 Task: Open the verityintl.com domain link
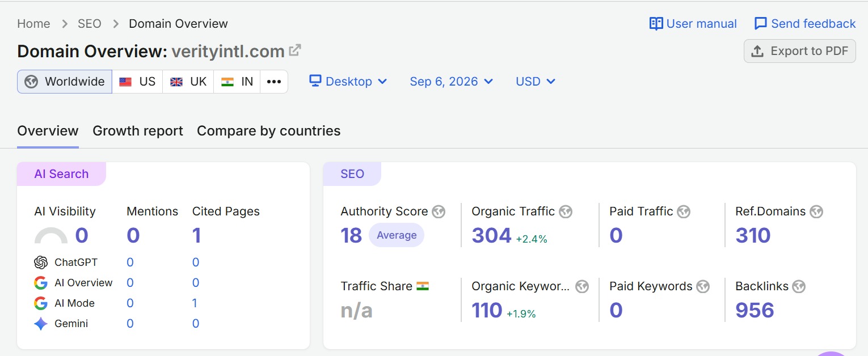pos(228,52)
